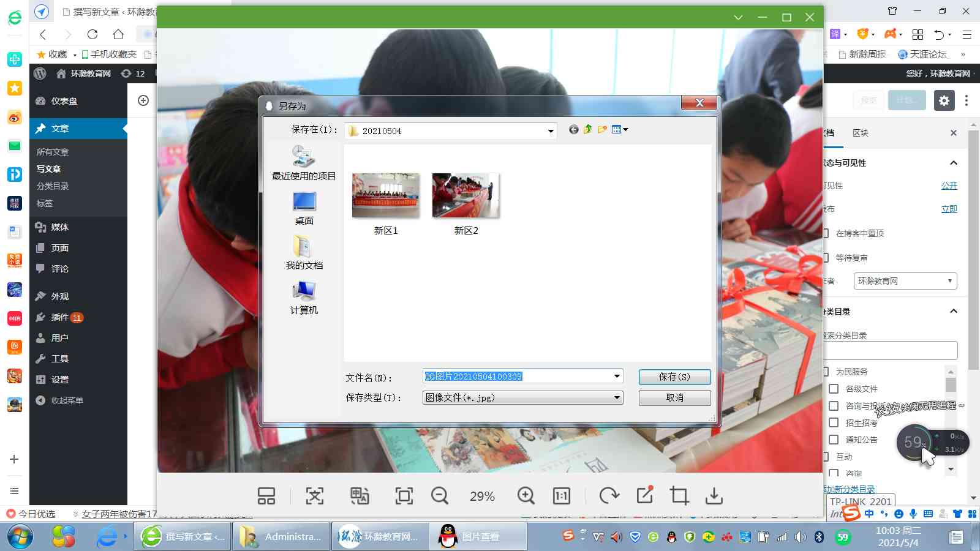The image size is (980, 551).
Task: Click the zoom in magnifier icon
Action: click(526, 495)
